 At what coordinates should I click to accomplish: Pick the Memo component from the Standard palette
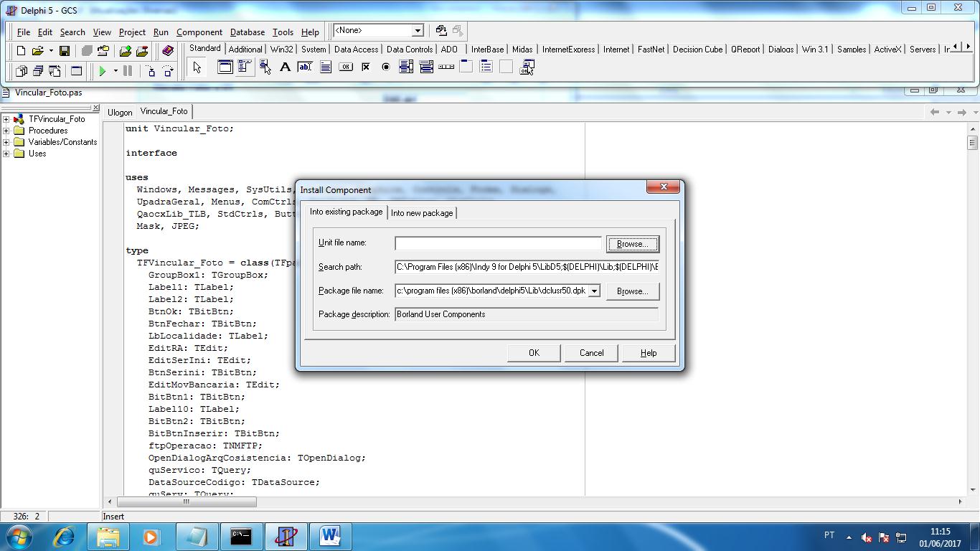click(x=325, y=67)
